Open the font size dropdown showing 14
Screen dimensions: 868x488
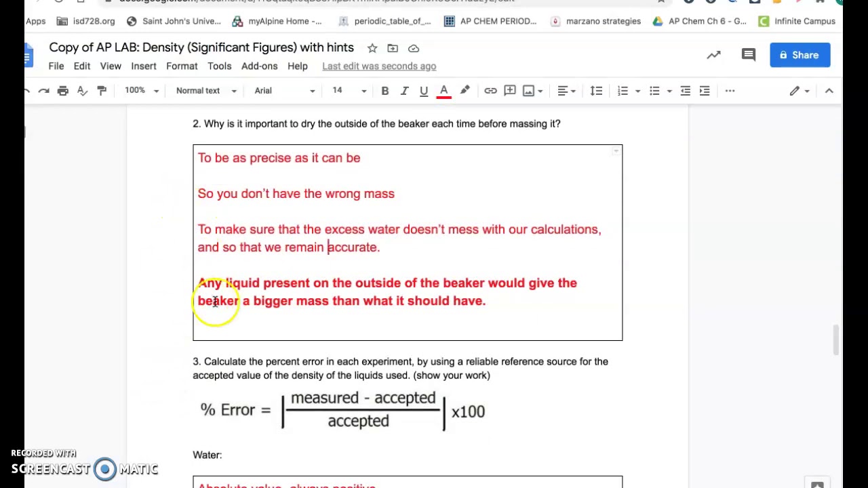(349, 91)
